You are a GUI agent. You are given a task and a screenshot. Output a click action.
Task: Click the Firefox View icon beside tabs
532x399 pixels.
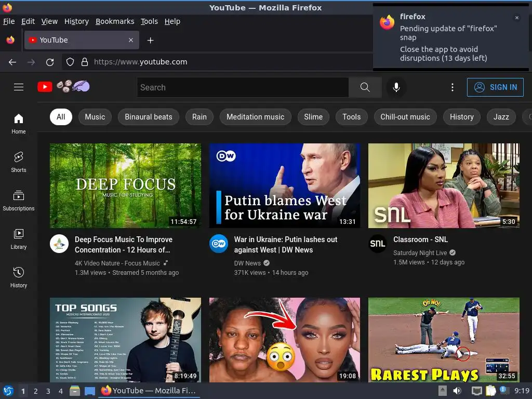pos(10,40)
